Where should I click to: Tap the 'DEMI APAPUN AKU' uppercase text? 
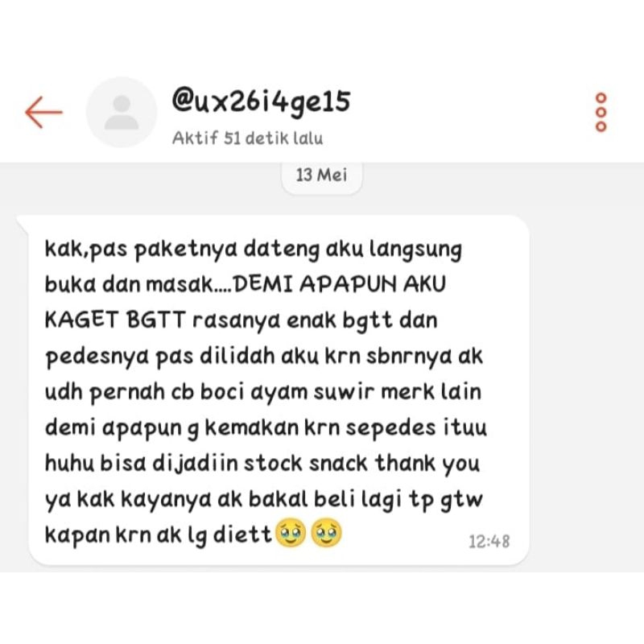(339, 283)
